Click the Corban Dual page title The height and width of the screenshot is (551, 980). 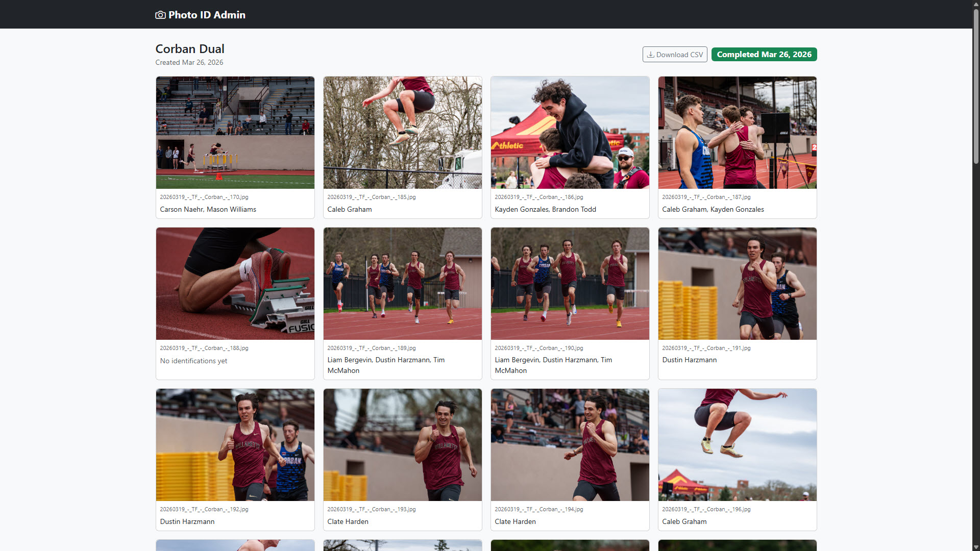190,49
